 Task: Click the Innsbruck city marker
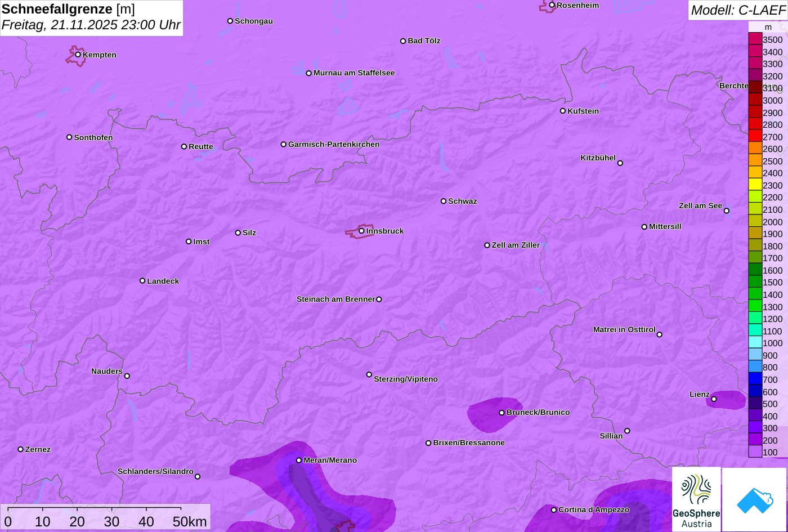tap(361, 230)
